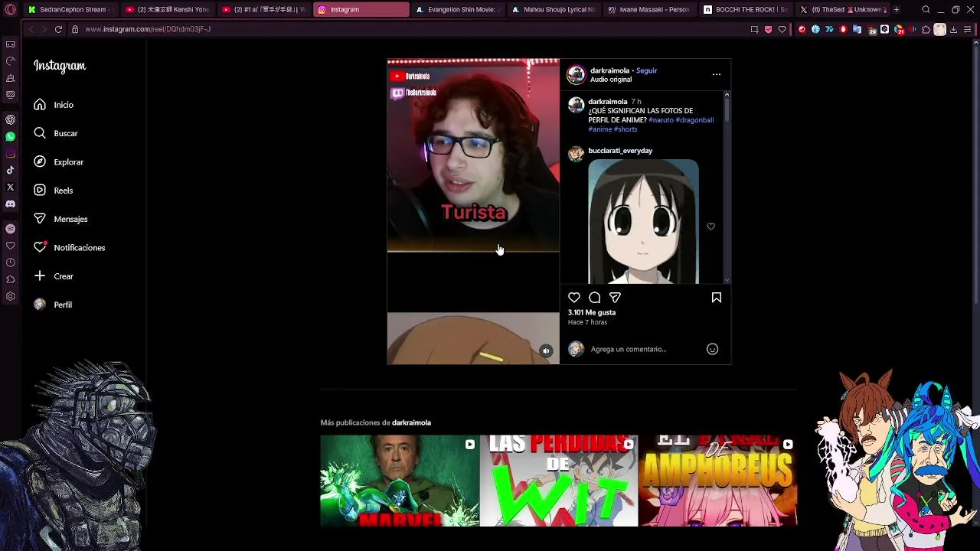Open the MARVEL reel thumbnail
Image resolution: width=980 pixels, height=551 pixels.
(400, 481)
